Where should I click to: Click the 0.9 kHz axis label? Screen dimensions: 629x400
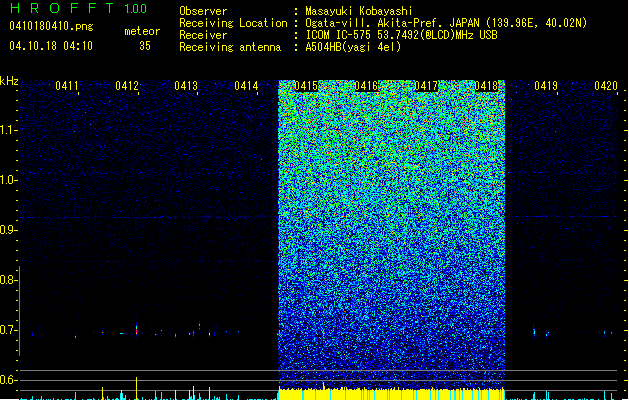point(7,230)
